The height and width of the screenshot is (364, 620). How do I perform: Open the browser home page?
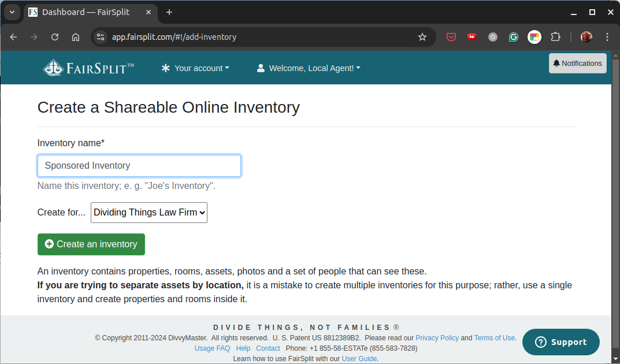pos(76,37)
